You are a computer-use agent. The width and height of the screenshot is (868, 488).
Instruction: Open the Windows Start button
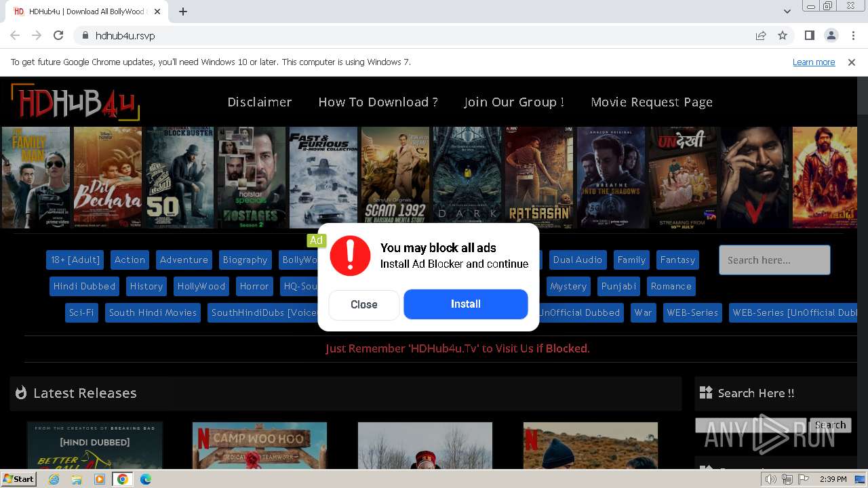point(19,479)
